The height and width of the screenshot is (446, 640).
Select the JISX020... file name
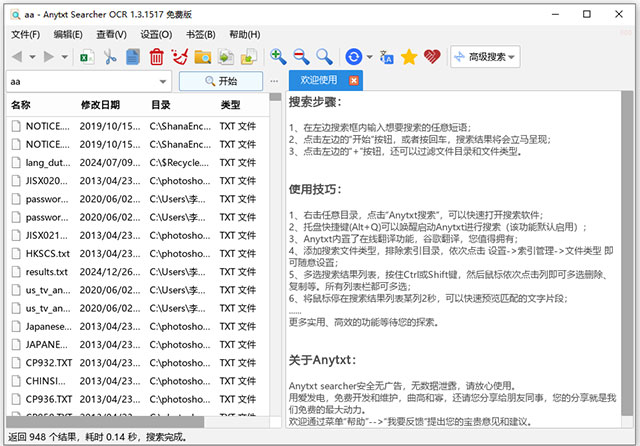tap(47, 181)
